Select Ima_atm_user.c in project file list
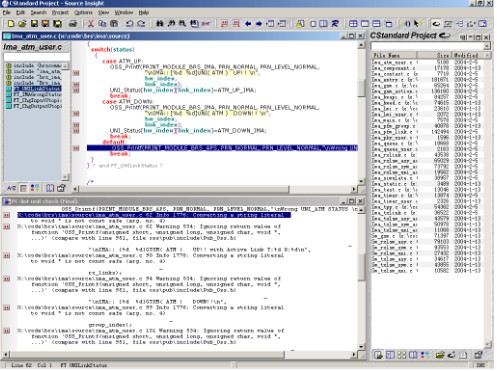Image resolution: width=497 pixels, height=371 pixels. pos(427,62)
